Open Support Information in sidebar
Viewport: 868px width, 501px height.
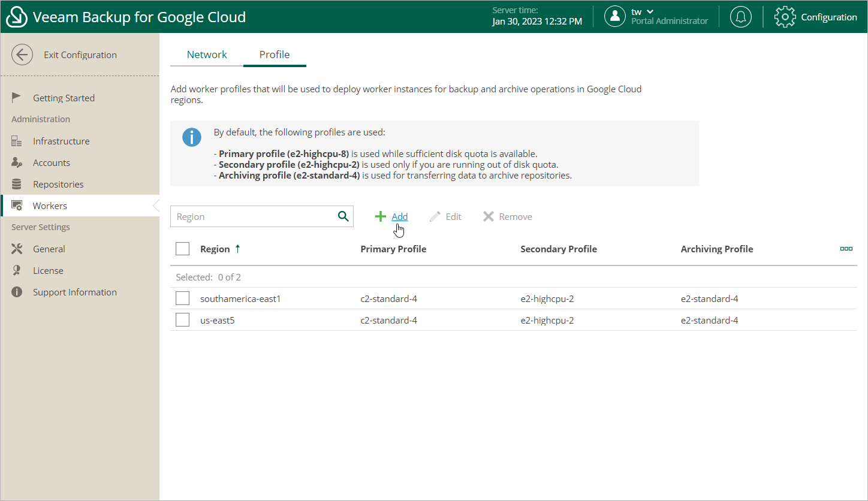pos(75,292)
